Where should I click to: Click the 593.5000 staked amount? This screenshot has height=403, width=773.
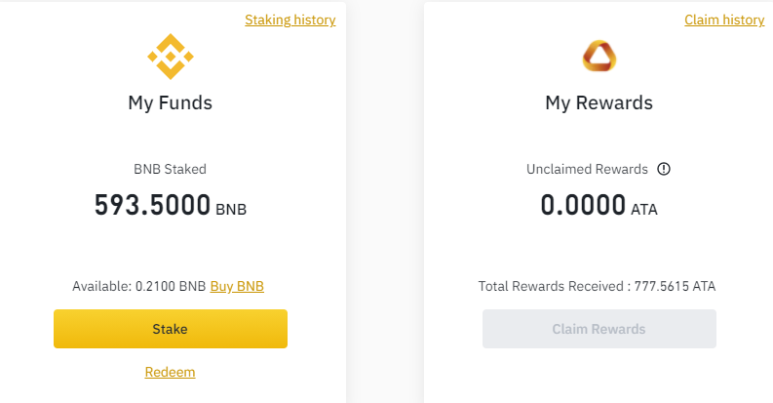click(x=152, y=205)
